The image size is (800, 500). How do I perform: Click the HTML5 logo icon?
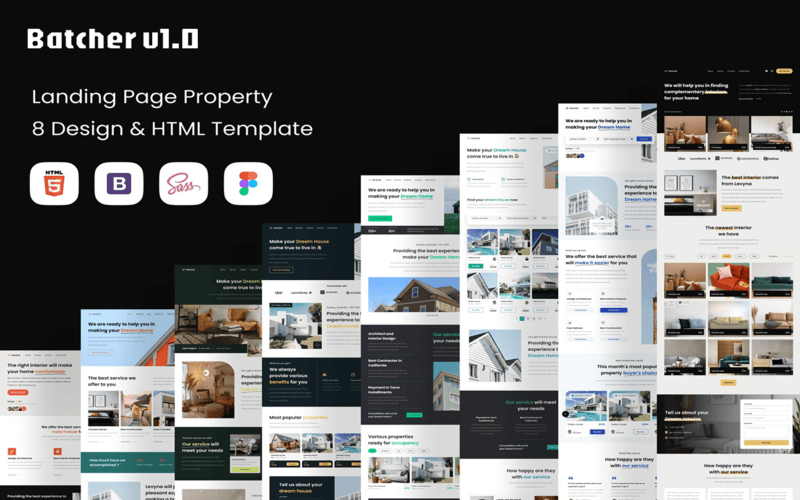click(54, 184)
